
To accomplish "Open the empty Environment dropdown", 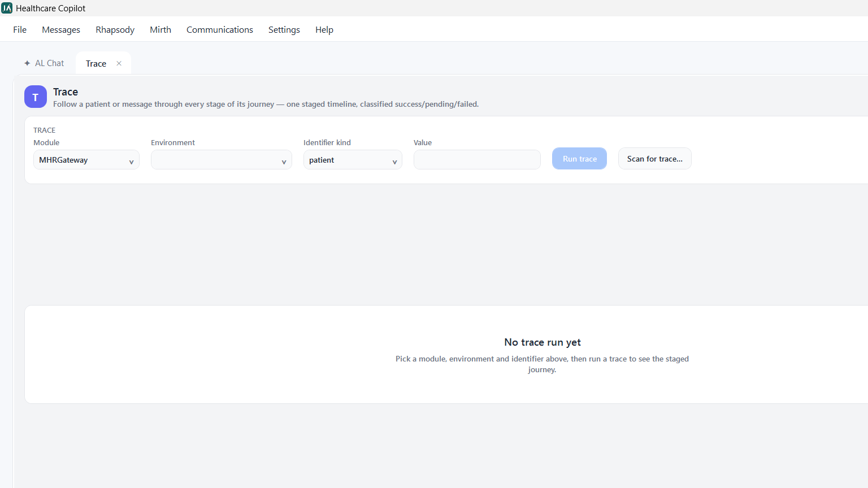I will tap(222, 160).
